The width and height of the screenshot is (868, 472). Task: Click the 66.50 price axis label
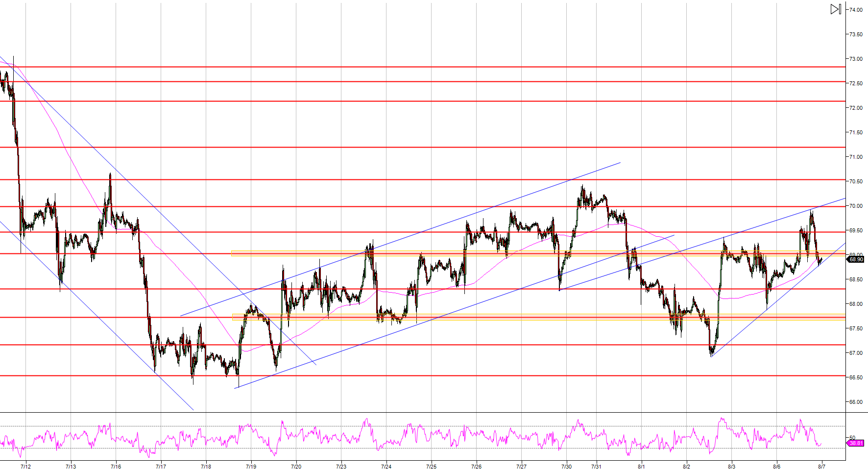tap(856, 377)
